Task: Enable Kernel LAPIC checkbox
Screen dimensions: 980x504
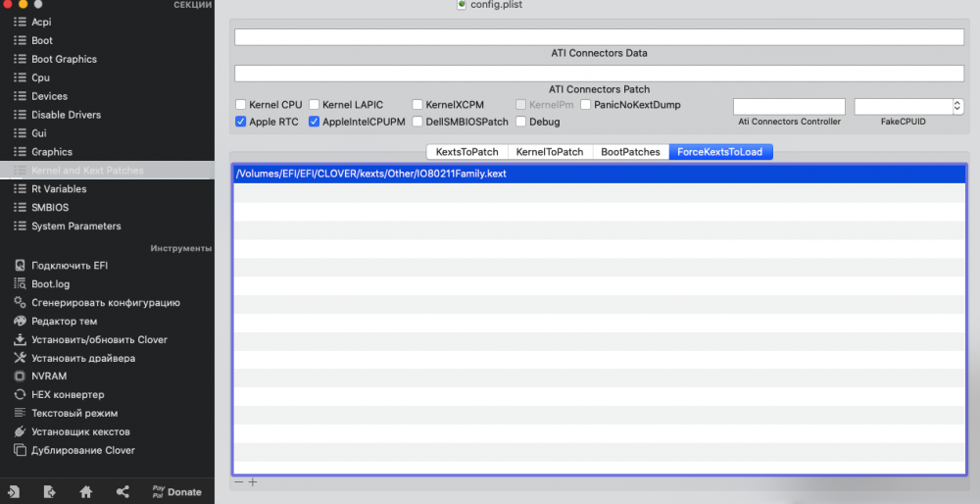Action: (314, 104)
